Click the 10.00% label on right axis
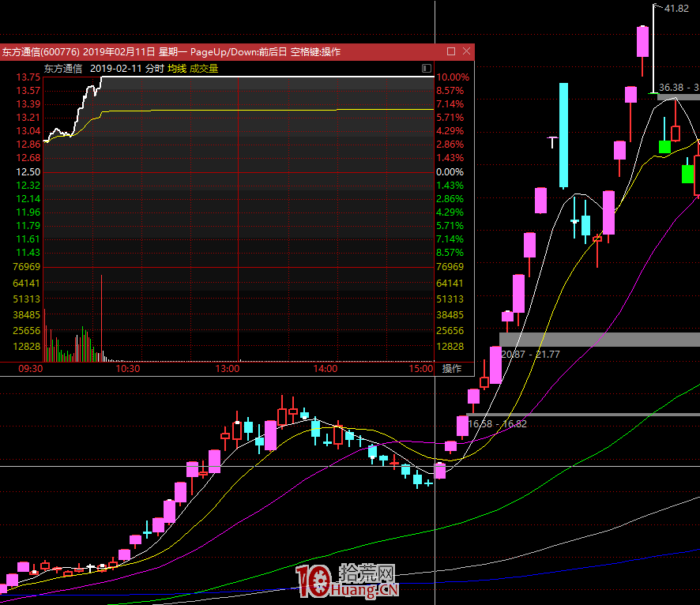700x605 pixels. [x=452, y=77]
